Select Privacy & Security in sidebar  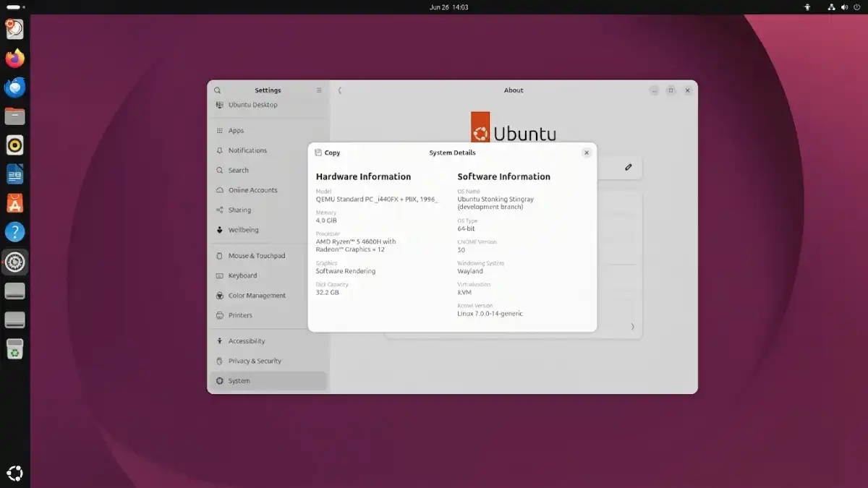click(x=268, y=361)
